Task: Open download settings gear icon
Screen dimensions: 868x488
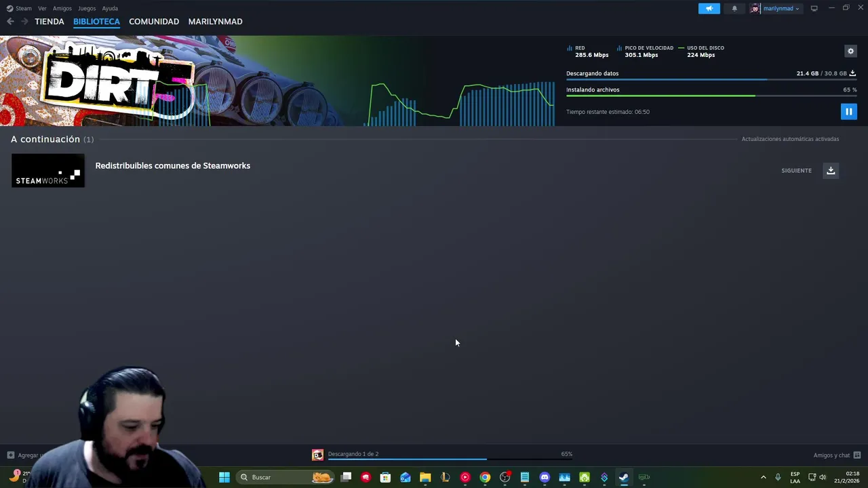Action: tap(850, 51)
